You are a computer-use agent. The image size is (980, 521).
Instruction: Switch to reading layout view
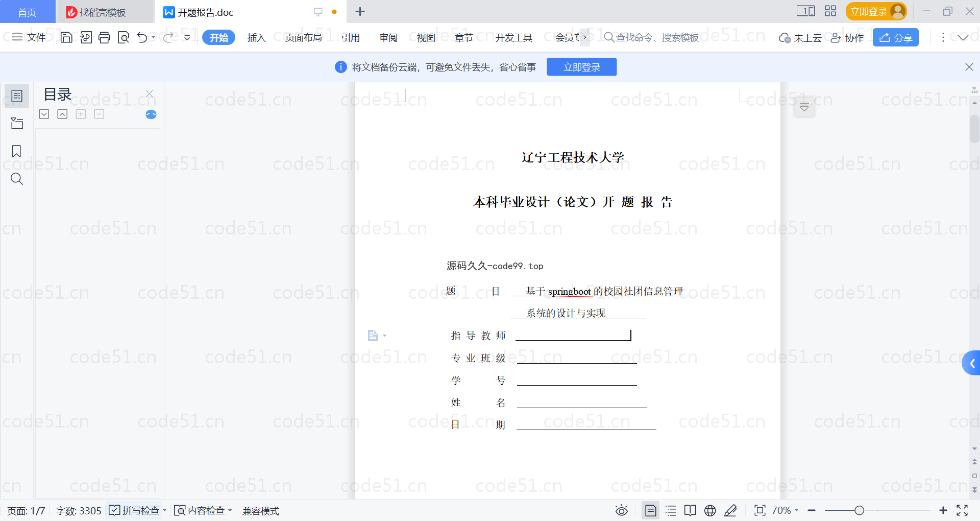[x=690, y=510]
